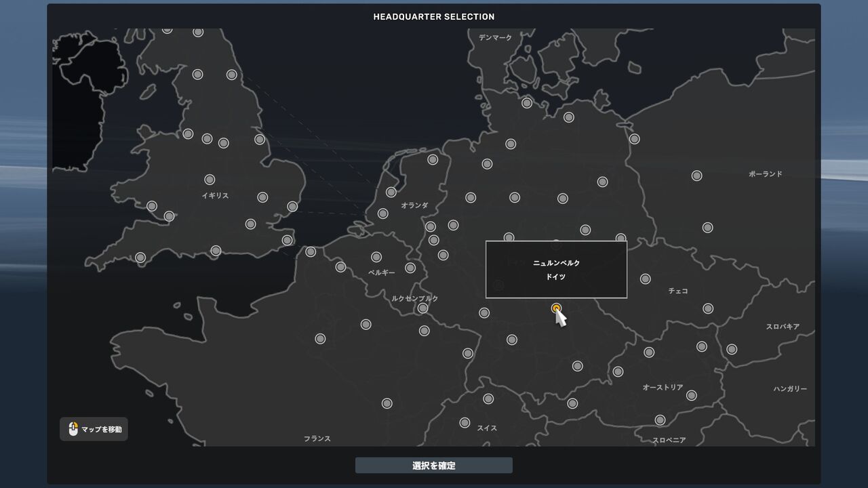
Task: Click the スロベニア country label
Action: pyautogui.click(x=669, y=441)
